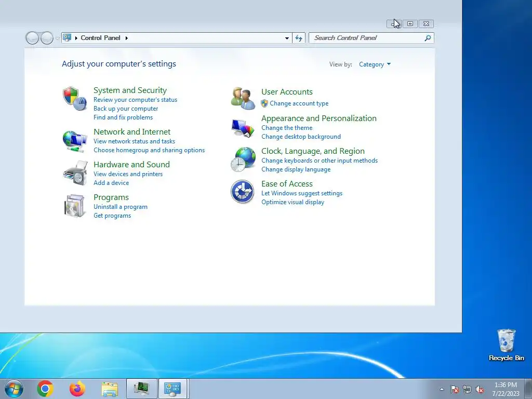Click the Forward navigation arrow button
This screenshot has width=532, height=399.
(47, 38)
